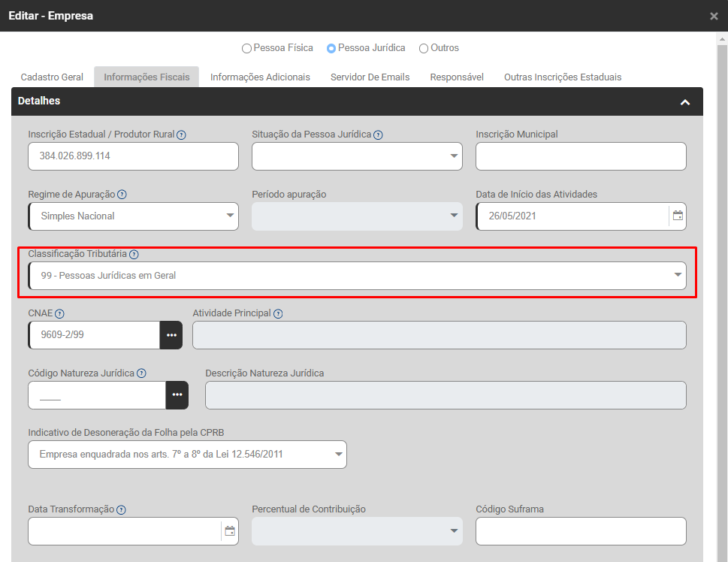Image resolution: width=728 pixels, height=562 pixels.
Task: Select the Pessoa Física radio button
Action: 246,49
